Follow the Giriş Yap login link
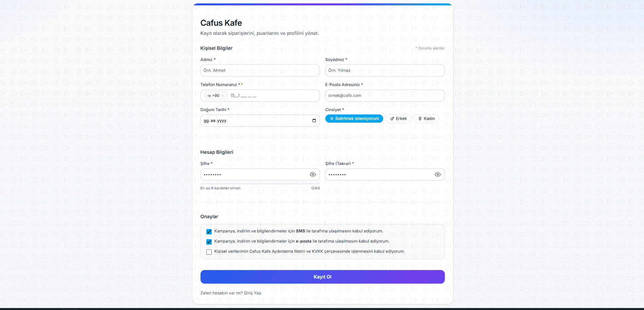This screenshot has width=644, height=310. [252, 293]
